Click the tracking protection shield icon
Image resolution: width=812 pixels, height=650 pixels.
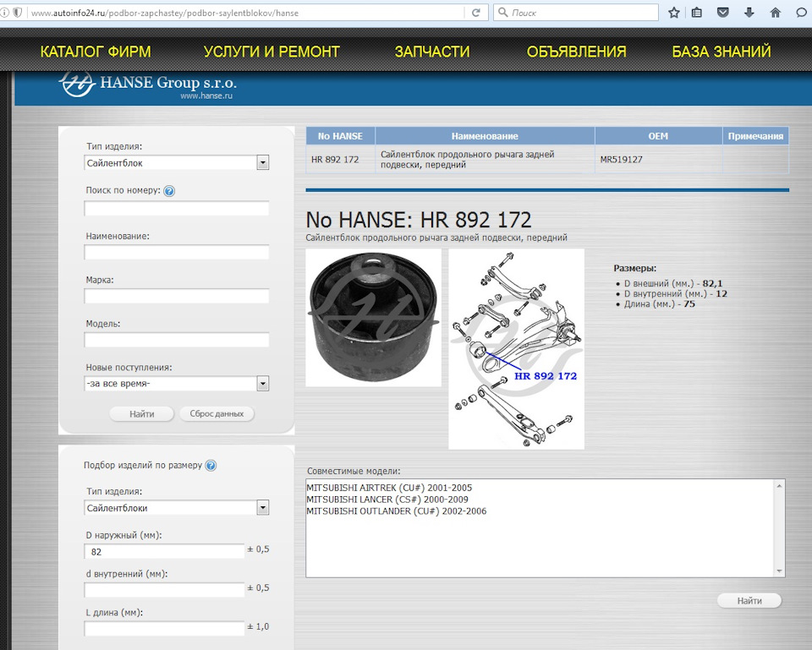point(17,13)
